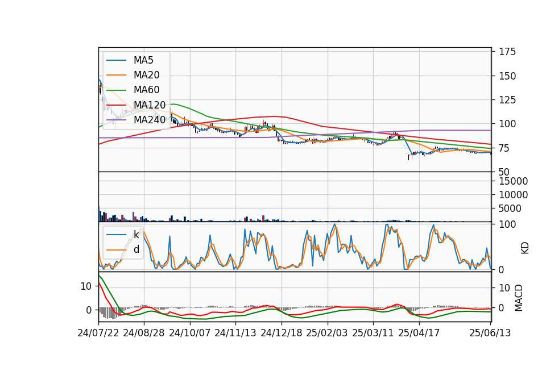Click the 125 price axis value
546x392 pixels.
tap(507, 100)
